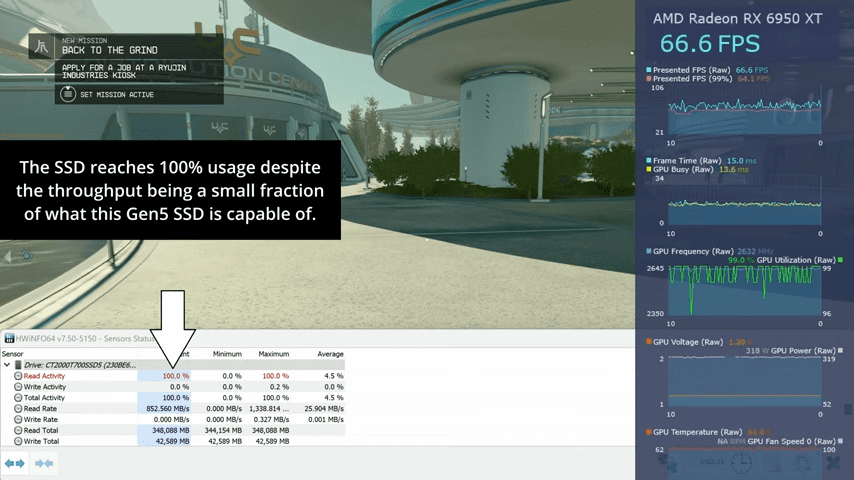Select the Read Rate sensor label
The width and height of the screenshot is (854, 480).
pyautogui.click(x=40, y=409)
